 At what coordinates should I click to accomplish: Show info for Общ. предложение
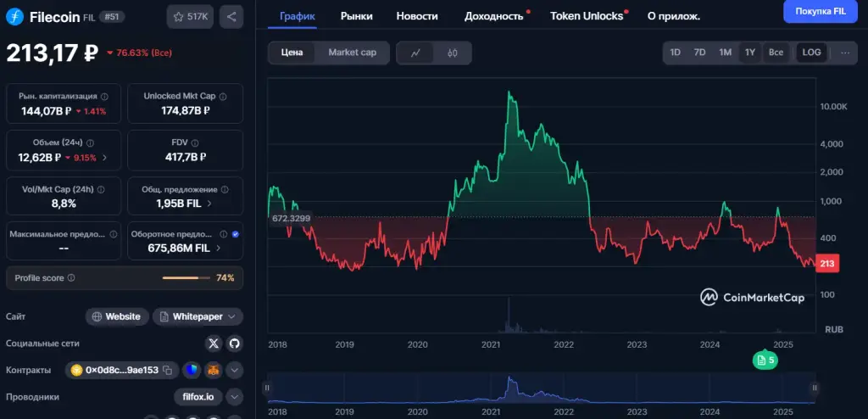224,189
